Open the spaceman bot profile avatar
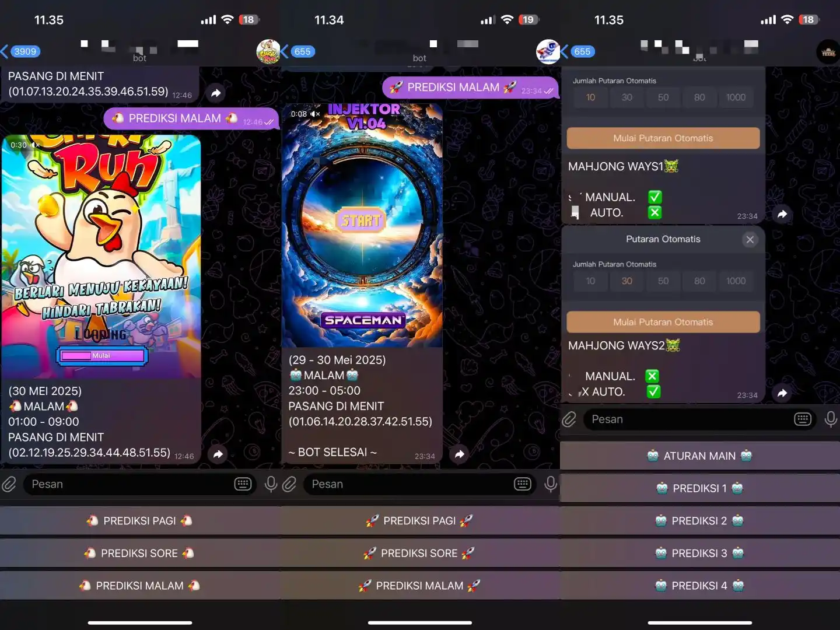 point(548,51)
